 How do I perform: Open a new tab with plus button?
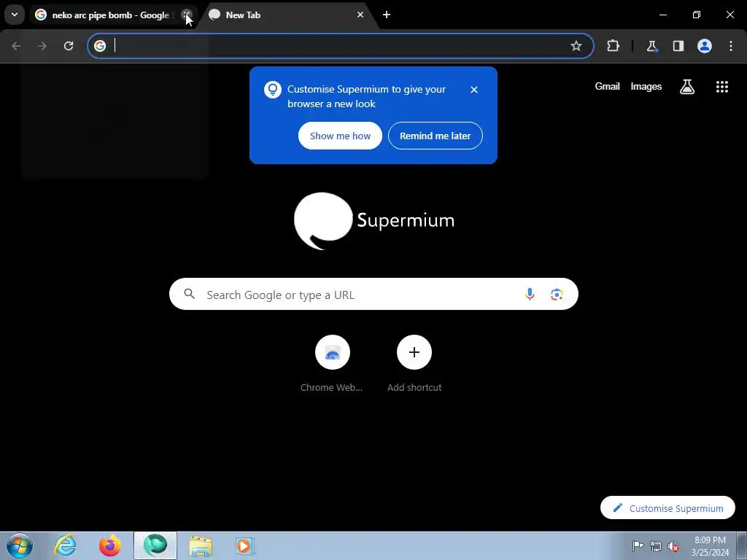coord(387,15)
